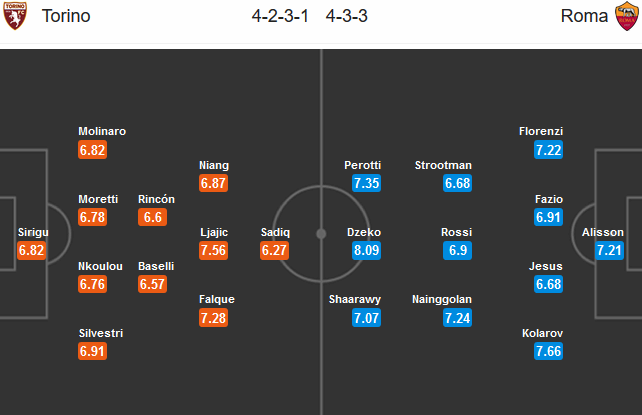642x415 pixels.
Task: Select Perotti's 7.35 rating badge
Action: (366, 183)
